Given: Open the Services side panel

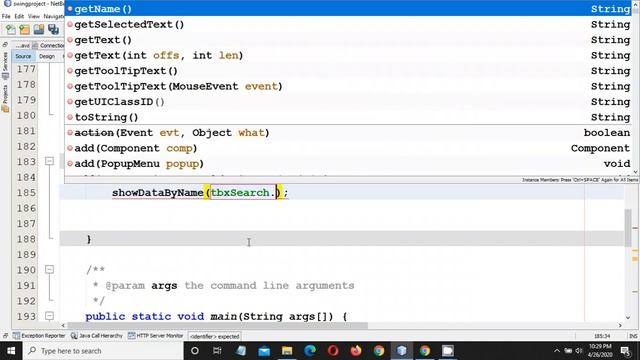Looking at the screenshot, I should [x=5, y=65].
